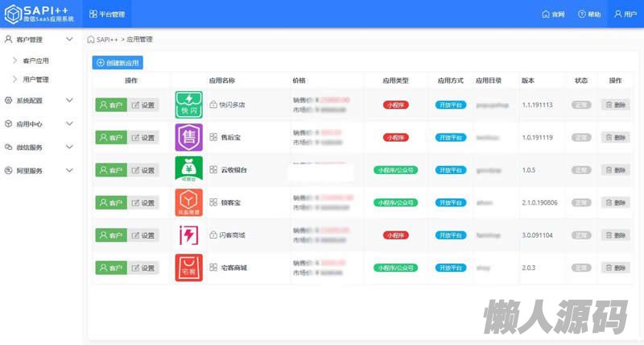Delete the 宅客商城 application
Screen dimensions: 644x345
615,268
